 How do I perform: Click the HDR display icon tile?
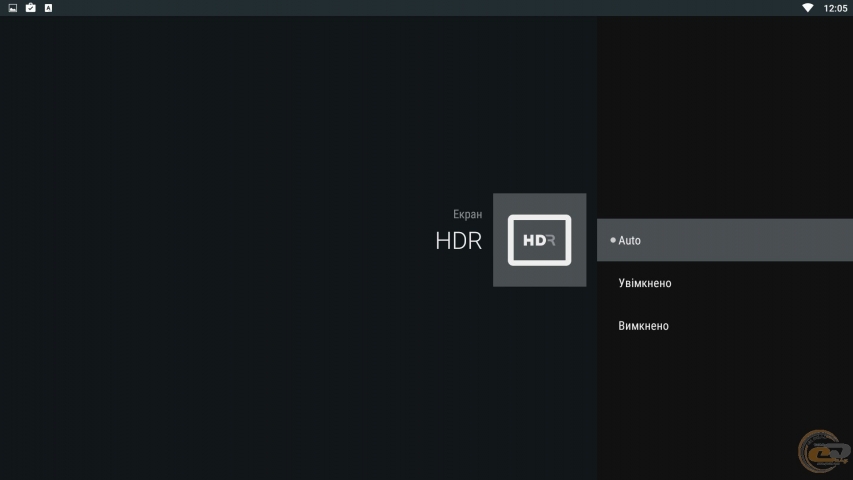click(x=539, y=240)
